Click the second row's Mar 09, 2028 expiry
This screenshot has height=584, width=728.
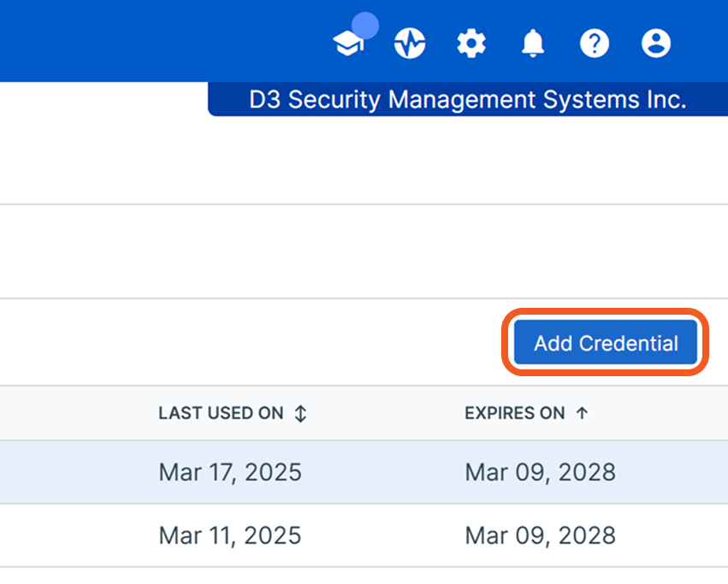pos(540,536)
